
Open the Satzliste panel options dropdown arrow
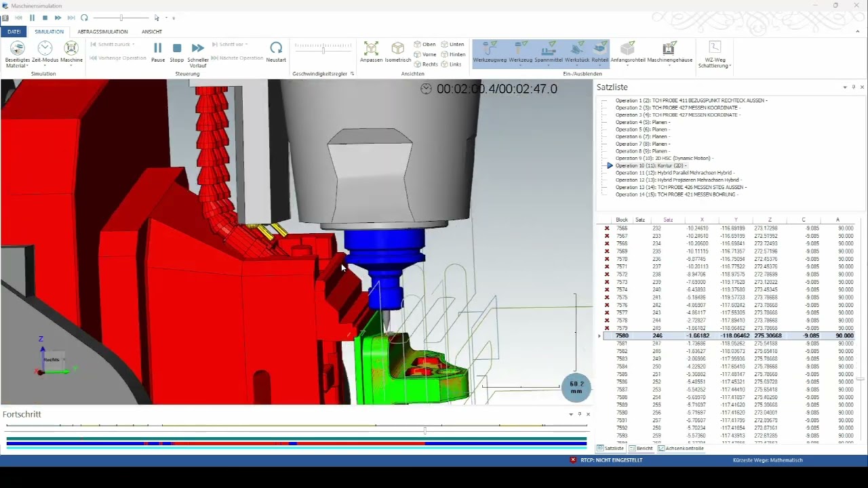pos(844,87)
